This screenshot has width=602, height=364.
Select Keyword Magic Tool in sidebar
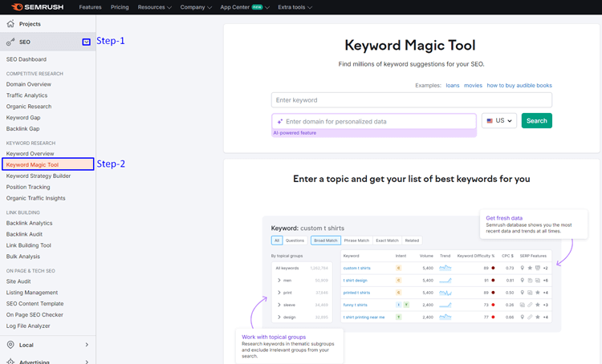(47, 164)
